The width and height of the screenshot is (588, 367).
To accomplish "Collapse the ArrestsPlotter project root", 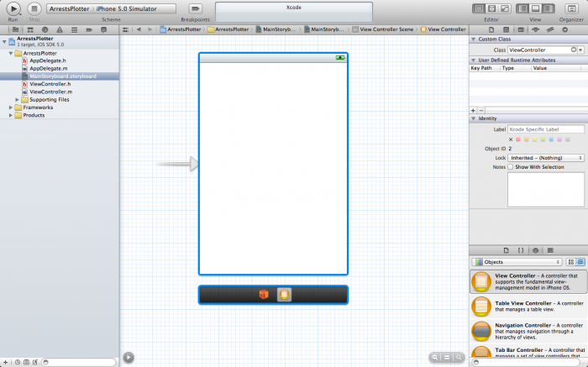I will coord(4,42).
